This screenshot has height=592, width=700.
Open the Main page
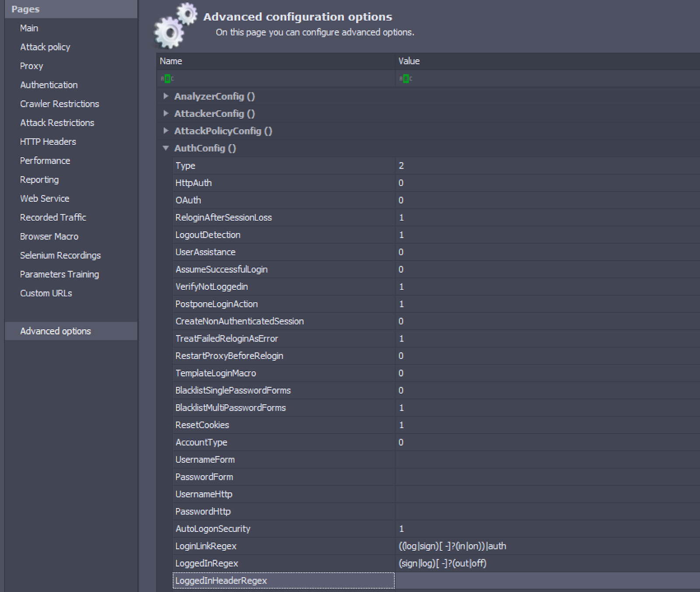tap(29, 28)
